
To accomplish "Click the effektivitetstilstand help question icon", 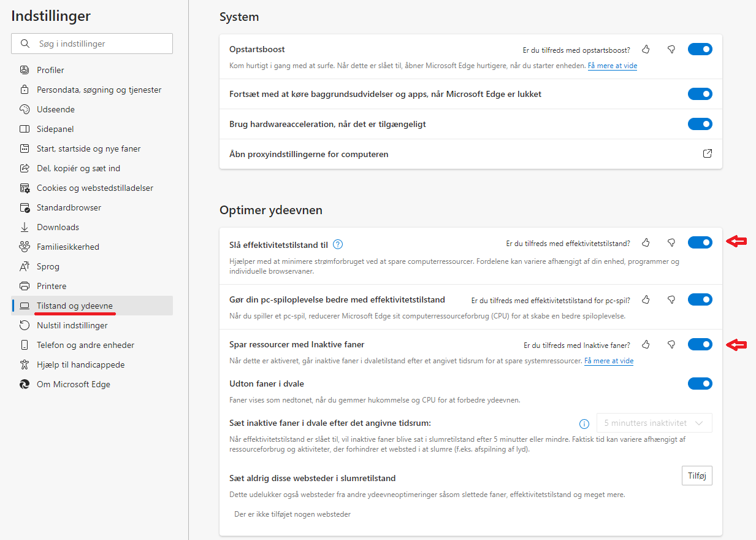I will (338, 245).
